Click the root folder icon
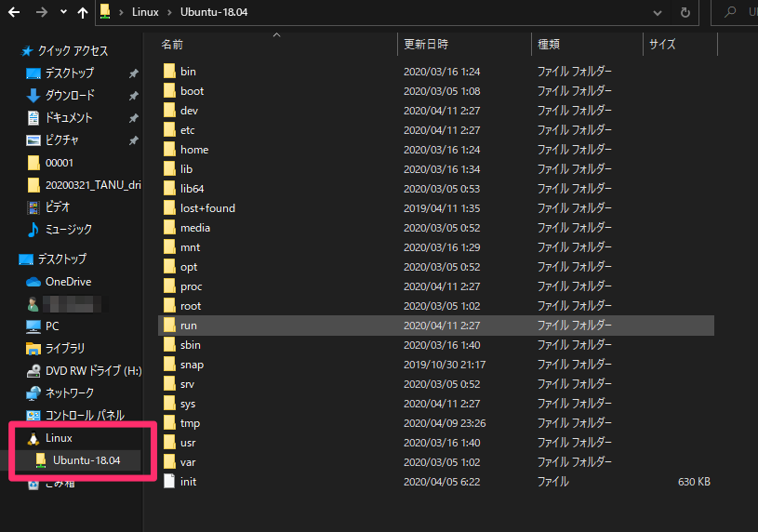This screenshot has width=758, height=532. coord(169,306)
